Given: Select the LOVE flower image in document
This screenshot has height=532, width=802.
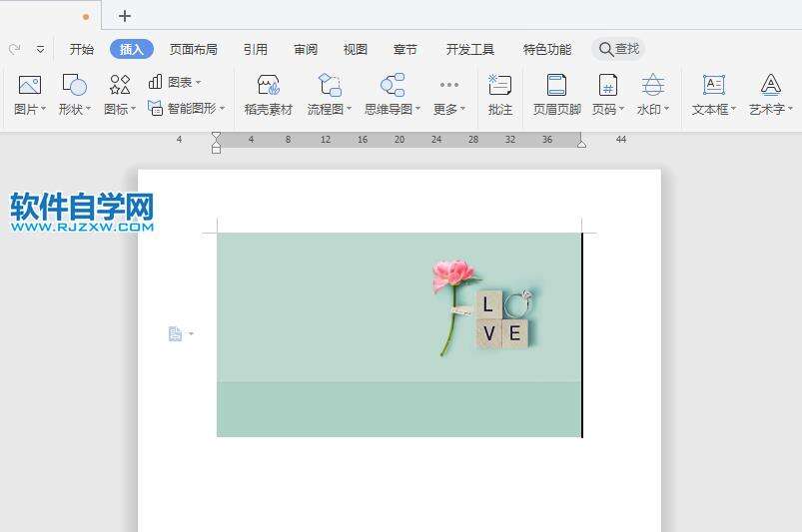Looking at the screenshot, I should pos(400,334).
